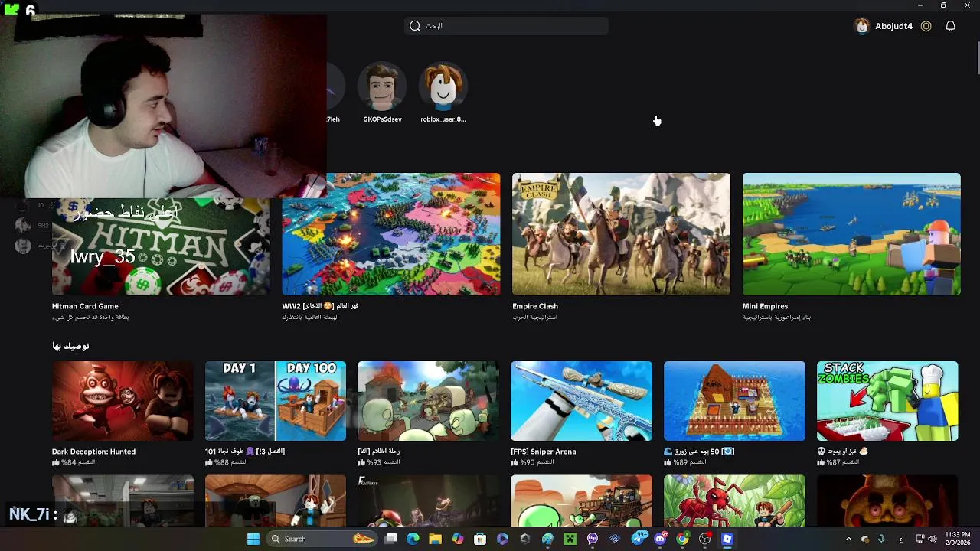Viewport: 980px width, 551px height.
Task: Click the [FPS] Sniper Arena title
Action: [x=543, y=452]
